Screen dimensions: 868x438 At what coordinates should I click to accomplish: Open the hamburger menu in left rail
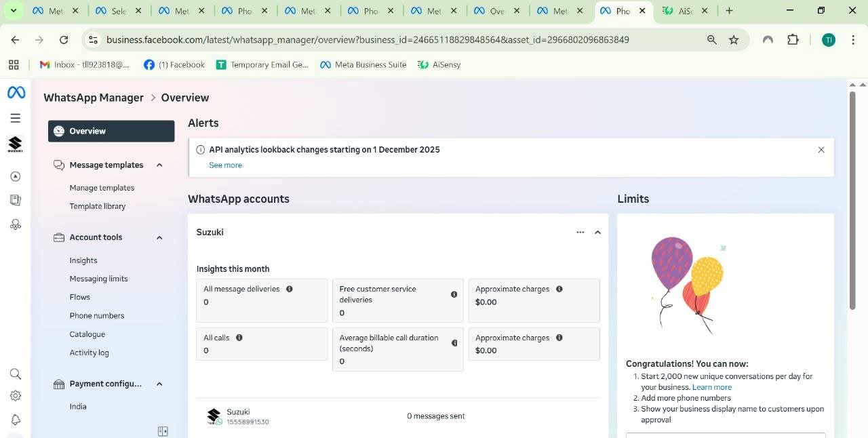pyautogui.click(x=15, y=118)
